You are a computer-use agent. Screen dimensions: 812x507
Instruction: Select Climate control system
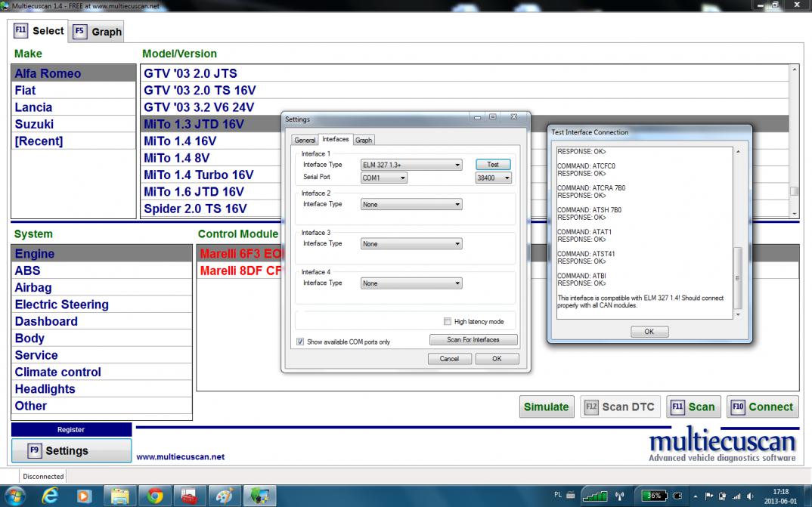pos(101,372)
